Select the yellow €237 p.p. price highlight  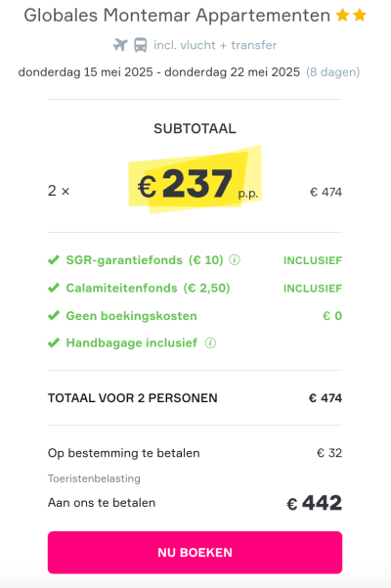pyautogui.click(x=195, y=180)
